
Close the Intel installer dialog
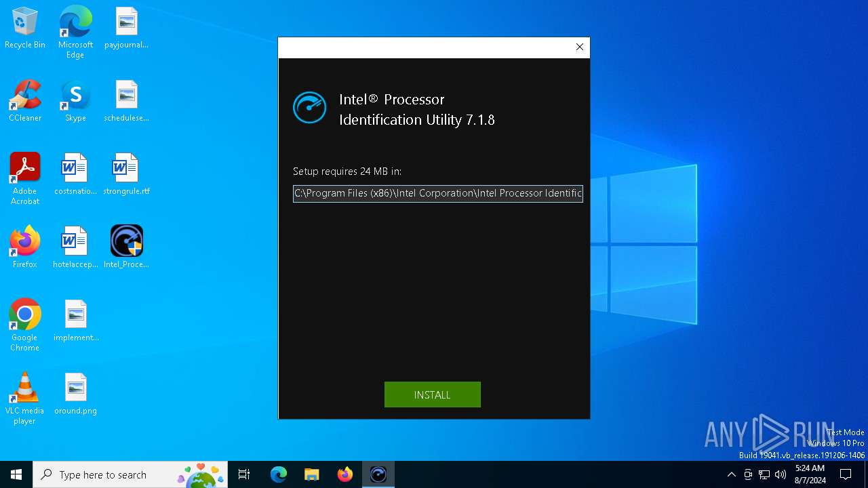(x=579, y=47)
